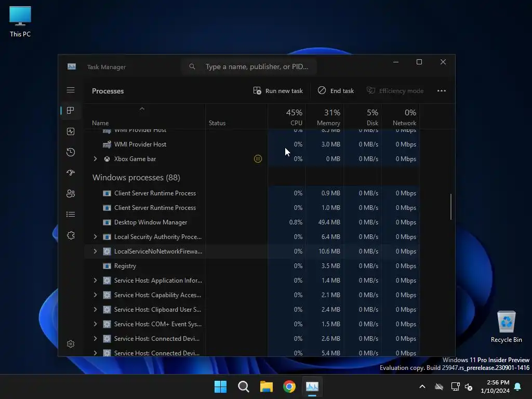Select Client Server Runtime Process 0.9 MB row
This screenshot has width=532, height=399.
click(x=252, y=193)
